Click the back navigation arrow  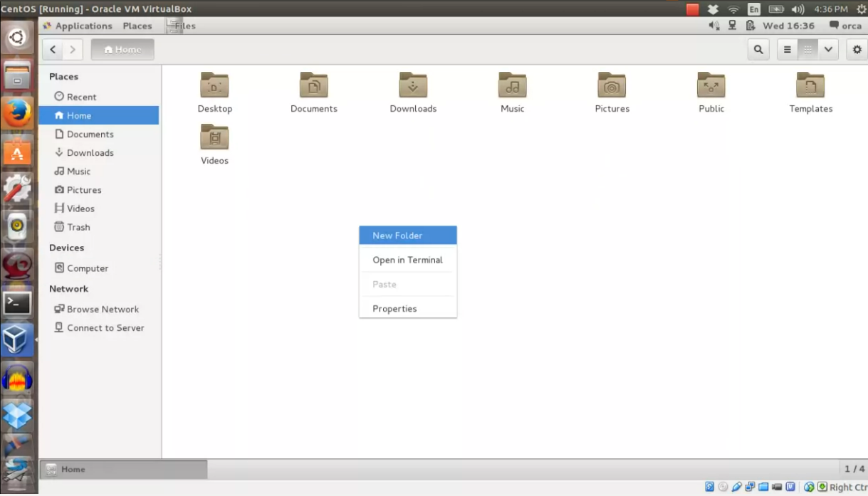(53, 49)
